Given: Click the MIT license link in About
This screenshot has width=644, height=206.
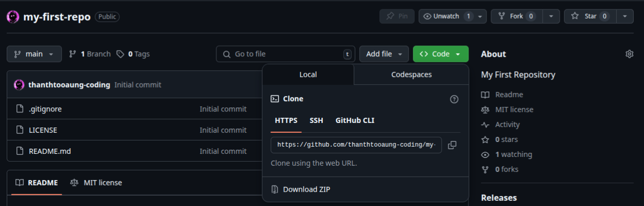Looking at the screenshot, I should (x=514, y=110).
